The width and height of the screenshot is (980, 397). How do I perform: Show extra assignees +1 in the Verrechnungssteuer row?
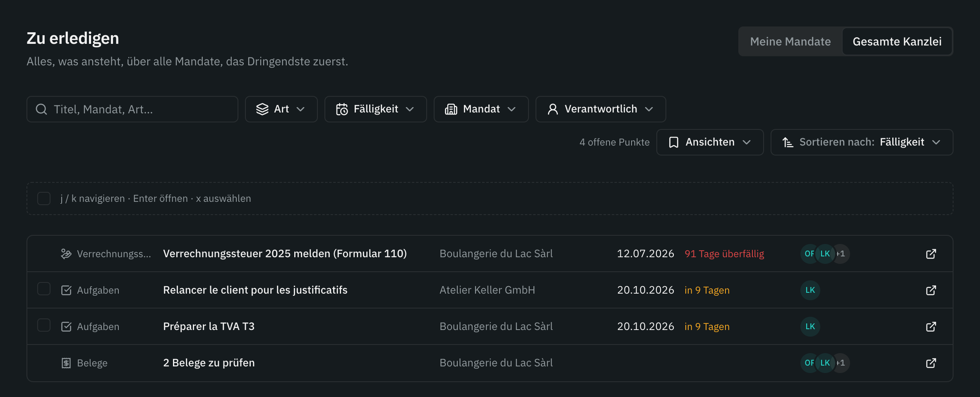pyautogui.click(x=842, y=254)
